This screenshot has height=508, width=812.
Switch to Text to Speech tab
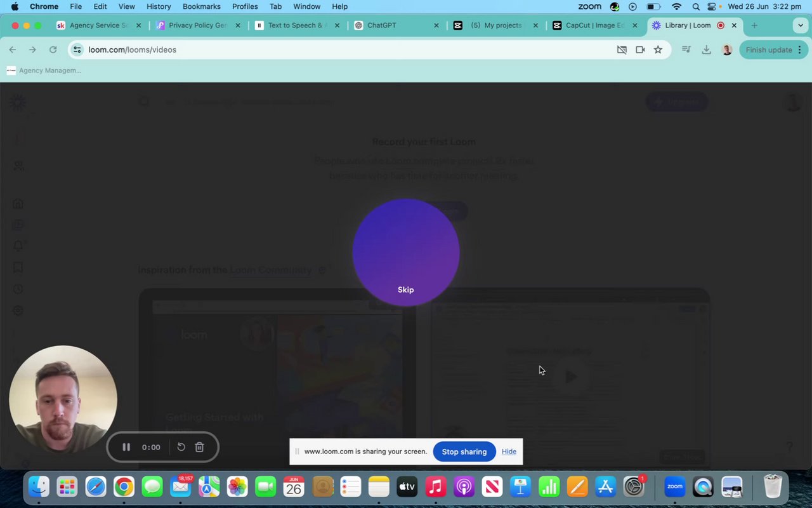coord(297,25)
